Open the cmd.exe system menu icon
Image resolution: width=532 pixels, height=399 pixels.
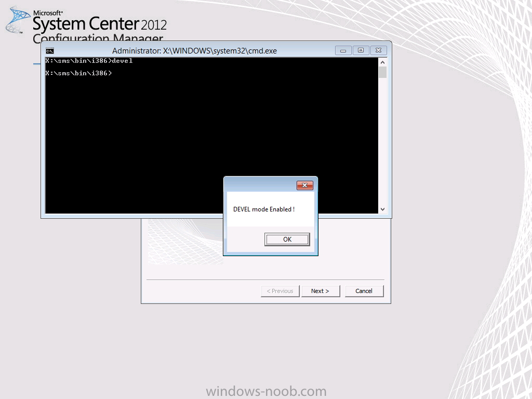(50, 51)
